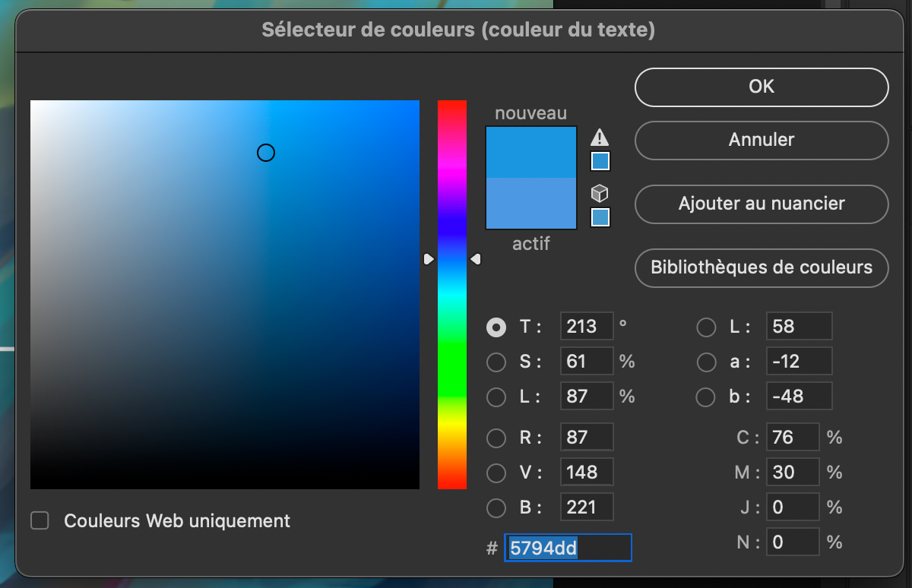Select the web-safe swatch under the cube icon
912x588 pixels.
click(600, 217)
